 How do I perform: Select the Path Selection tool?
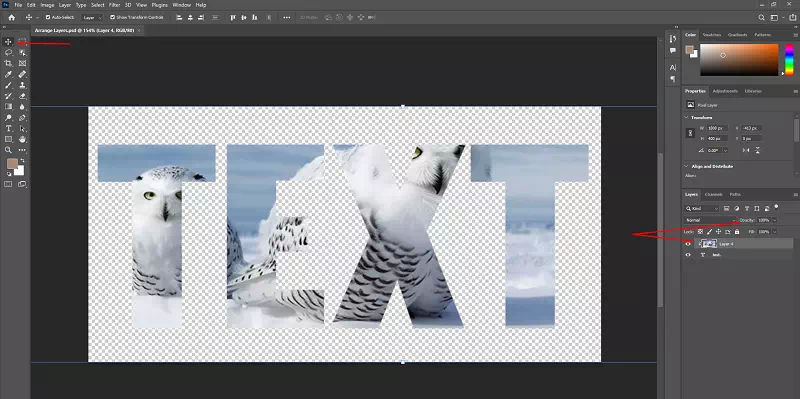coord(22,129)
